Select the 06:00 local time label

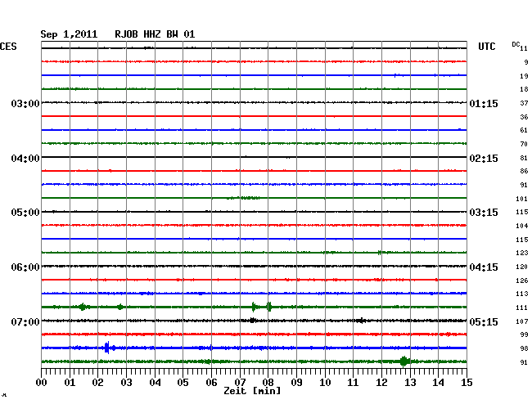[x=25, y=267]
